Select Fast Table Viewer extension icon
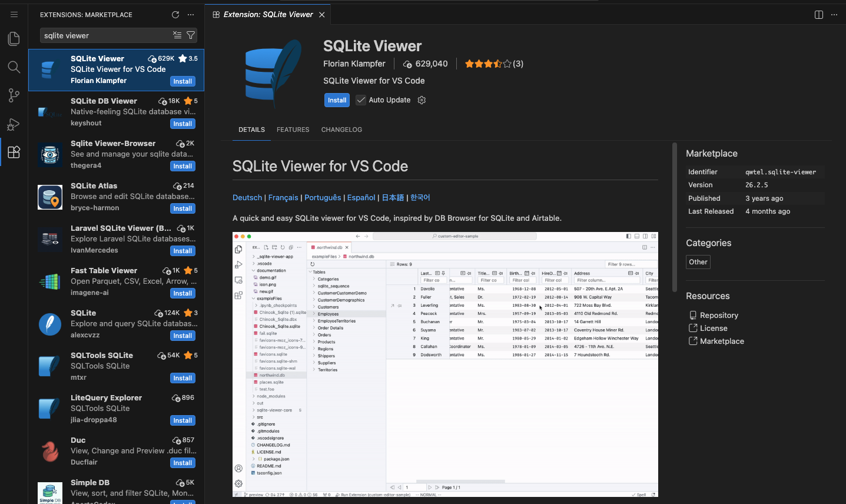846x504 pixels. [50, 281]
